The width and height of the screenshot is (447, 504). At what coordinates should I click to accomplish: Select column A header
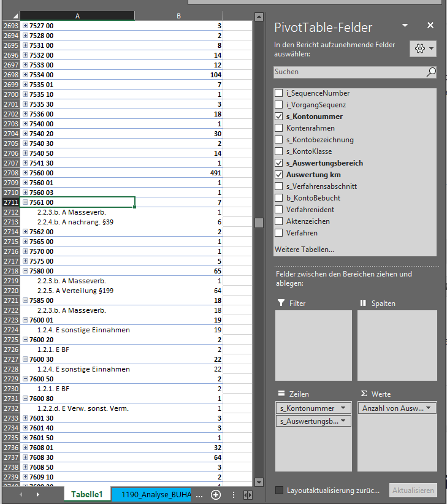click(x=77, y=16)
